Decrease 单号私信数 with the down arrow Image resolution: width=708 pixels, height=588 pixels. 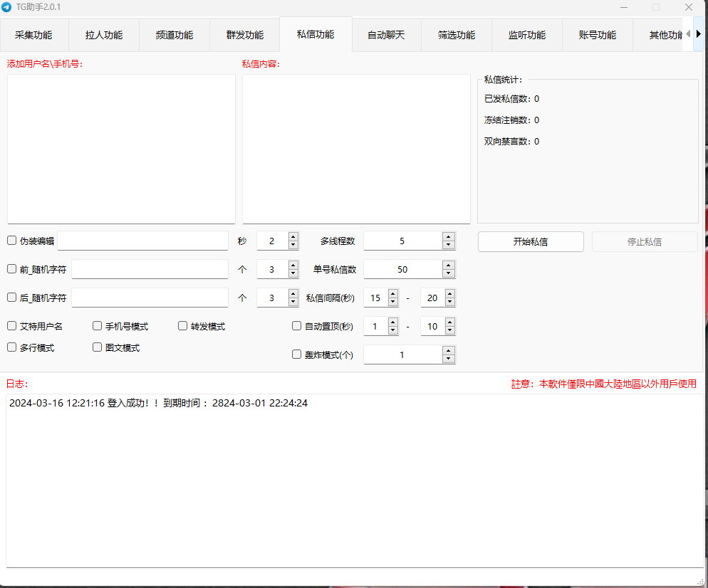coord(448,273)
